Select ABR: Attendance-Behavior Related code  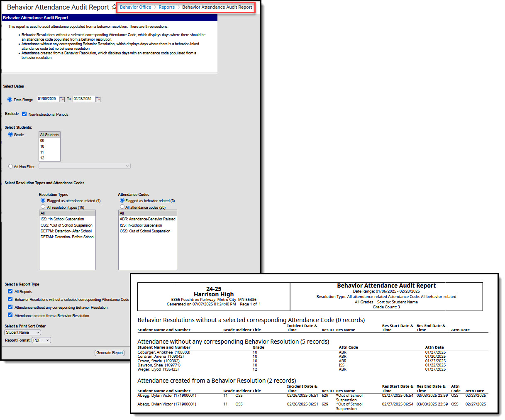[148, 219]
